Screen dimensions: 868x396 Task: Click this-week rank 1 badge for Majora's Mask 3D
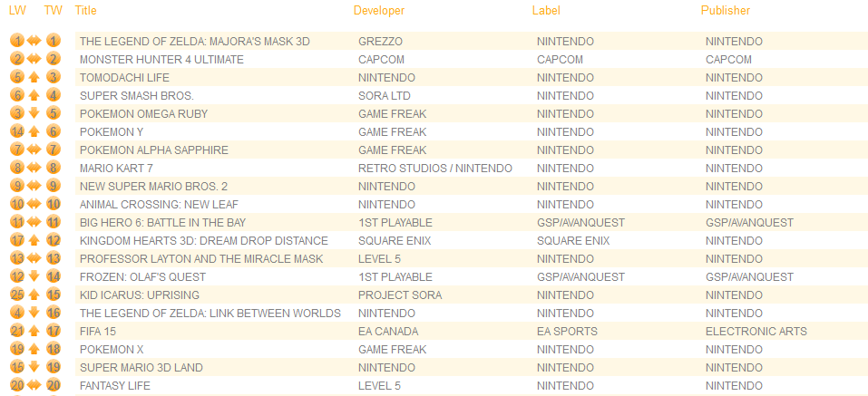click(x=54, y=41)
